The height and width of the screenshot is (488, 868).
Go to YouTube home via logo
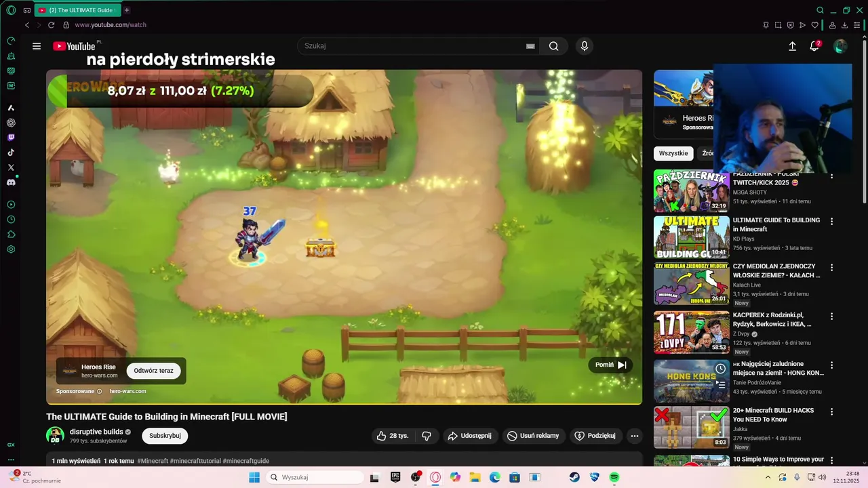point(75,46)
